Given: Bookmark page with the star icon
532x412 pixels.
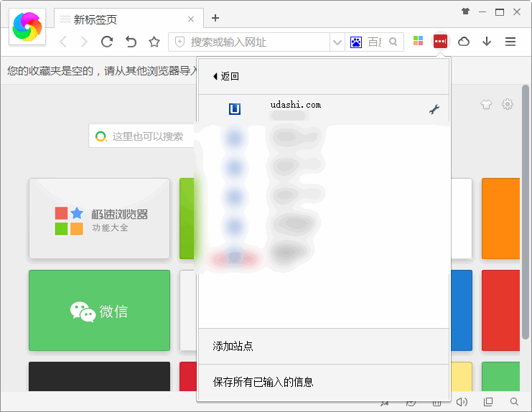Looking at the screenshot, I should [154, 42].
